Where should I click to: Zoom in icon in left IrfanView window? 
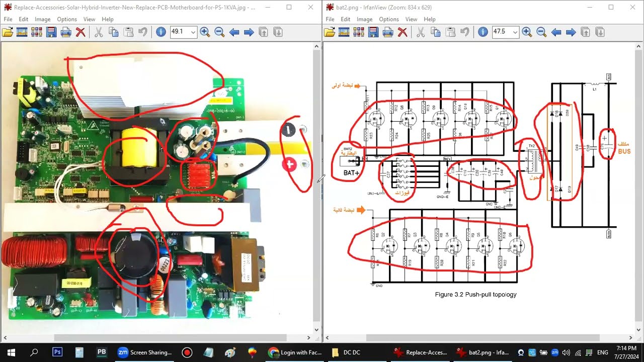(205, 32)
